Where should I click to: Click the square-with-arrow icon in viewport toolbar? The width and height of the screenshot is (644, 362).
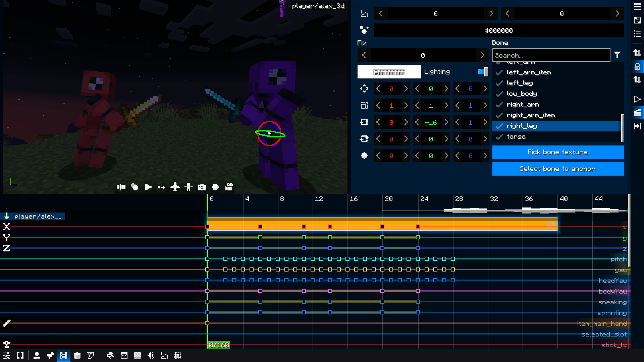click(x=162, y=187)
